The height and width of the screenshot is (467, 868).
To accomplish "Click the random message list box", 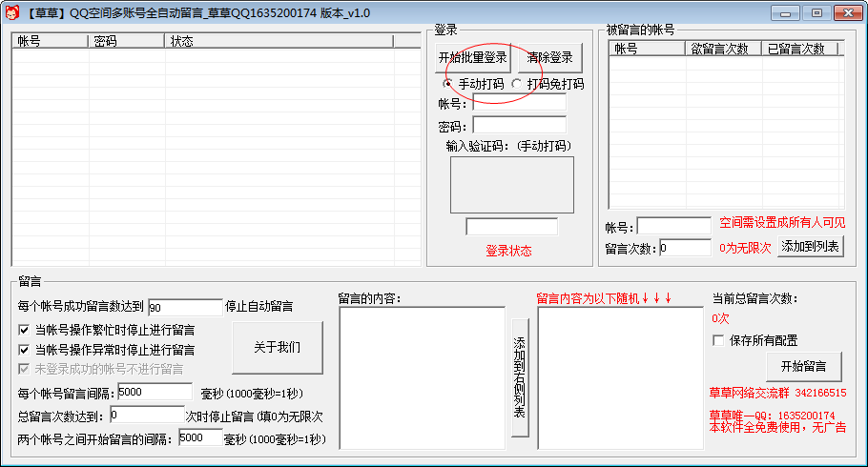I will point(620,378).
